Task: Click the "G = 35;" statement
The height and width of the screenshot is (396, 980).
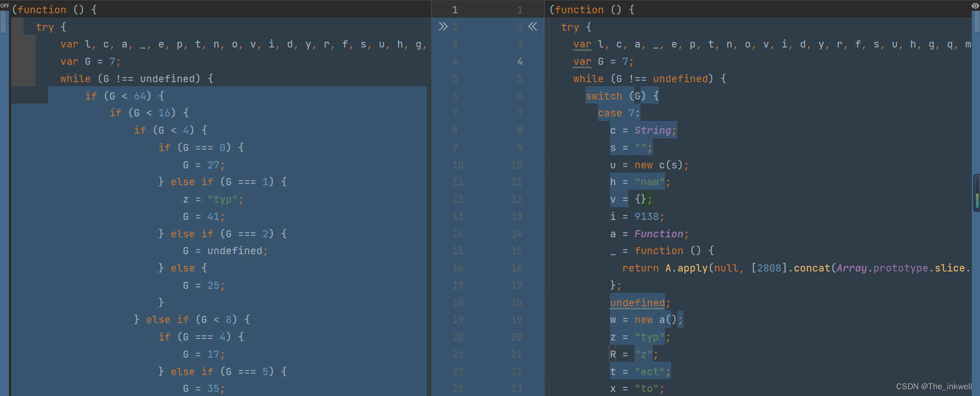Action: tap(204, 388)
